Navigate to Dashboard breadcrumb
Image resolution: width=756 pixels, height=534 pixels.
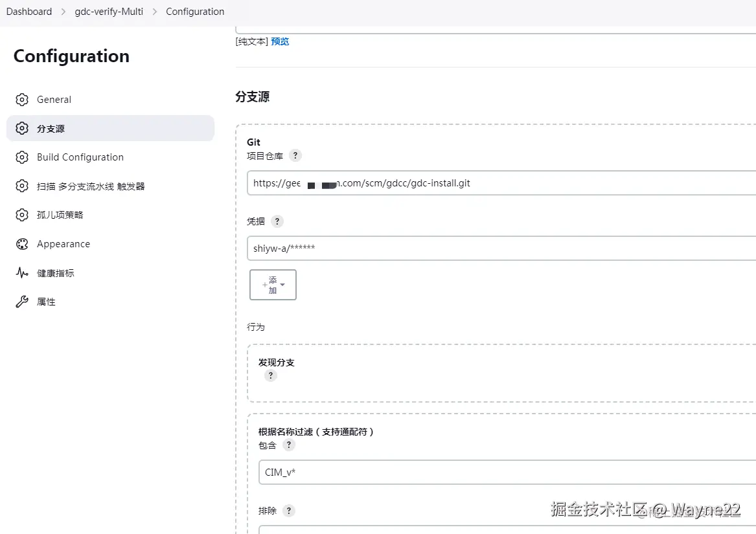(x=29, y=12)
